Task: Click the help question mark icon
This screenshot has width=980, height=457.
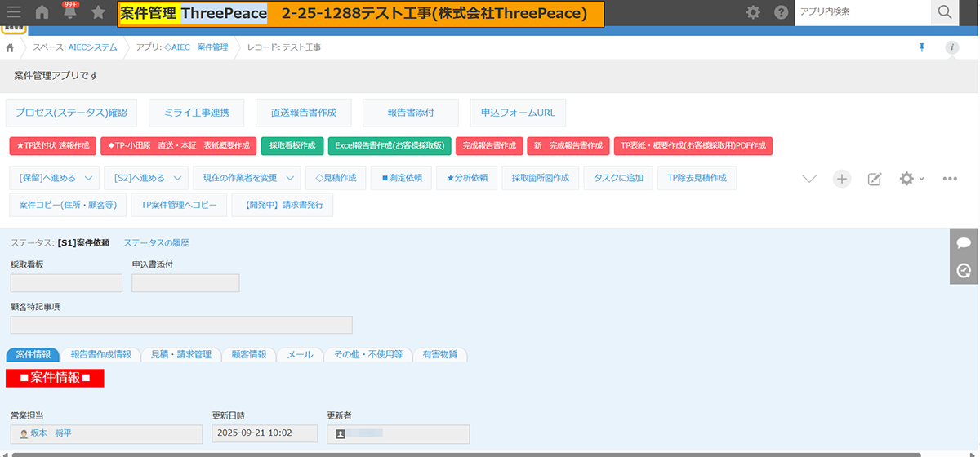Action: [x=781, y=12]
